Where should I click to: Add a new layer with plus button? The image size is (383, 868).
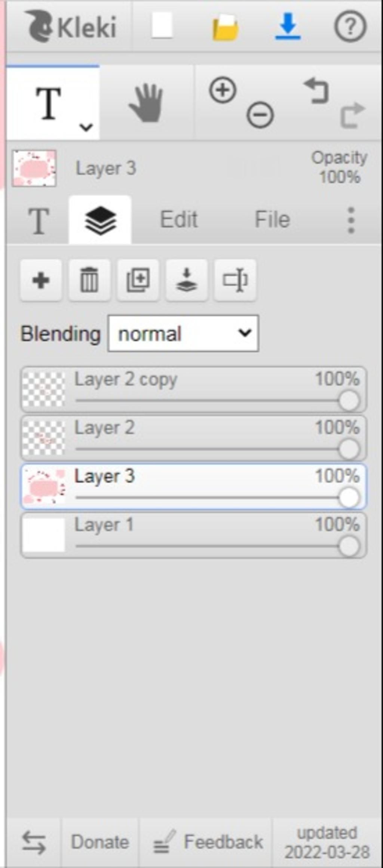click(x=41, y=280)
